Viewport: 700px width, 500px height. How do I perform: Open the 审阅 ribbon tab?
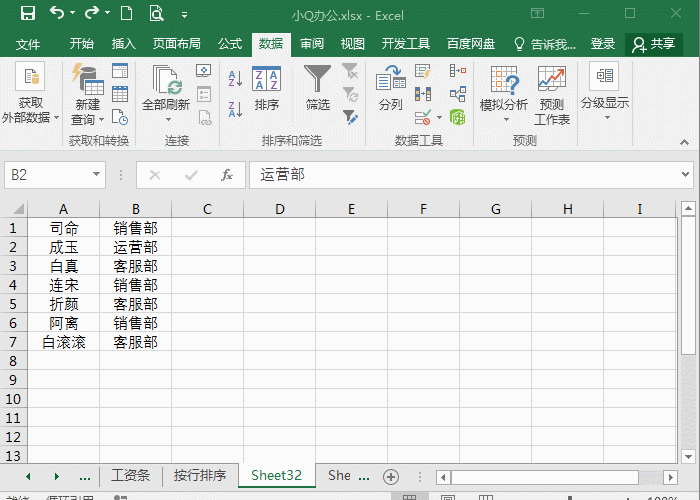(312, 44)
